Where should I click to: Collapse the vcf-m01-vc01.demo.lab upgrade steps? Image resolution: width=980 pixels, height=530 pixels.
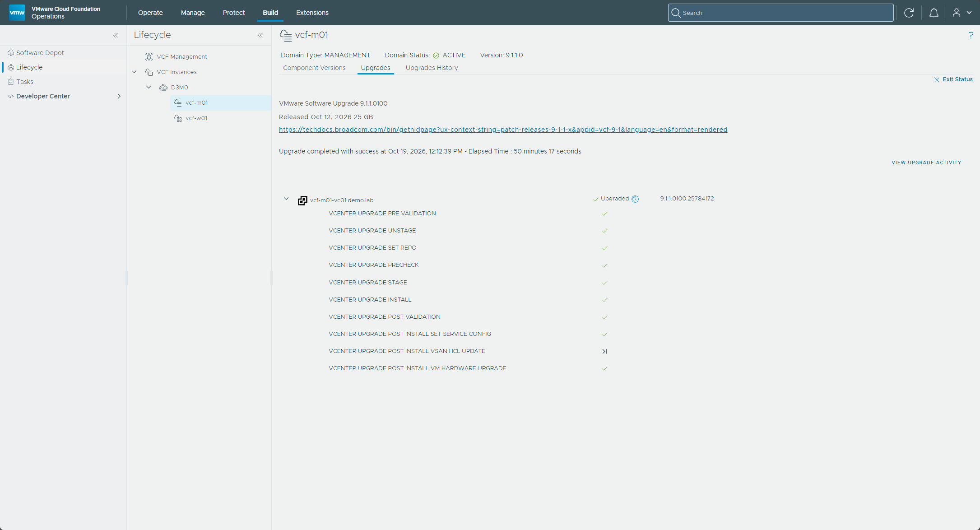click(286, 199)
